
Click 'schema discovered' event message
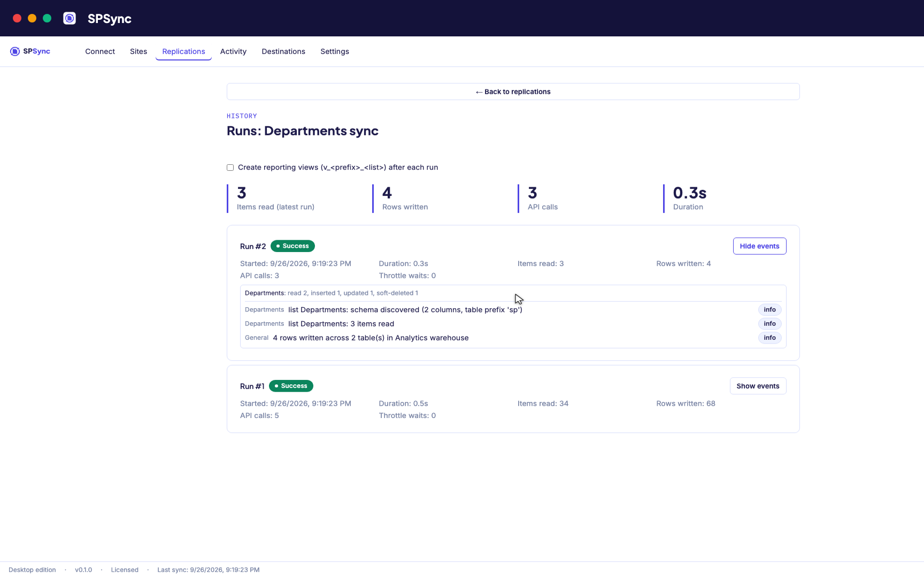click(405, 310)
